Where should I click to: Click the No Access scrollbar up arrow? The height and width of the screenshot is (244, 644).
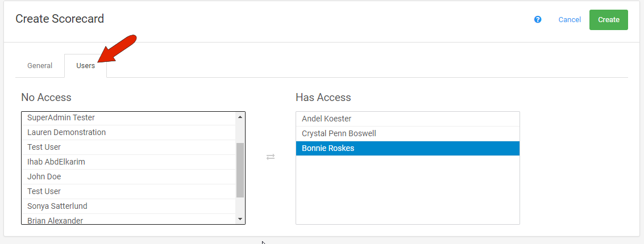click(240, 117)
